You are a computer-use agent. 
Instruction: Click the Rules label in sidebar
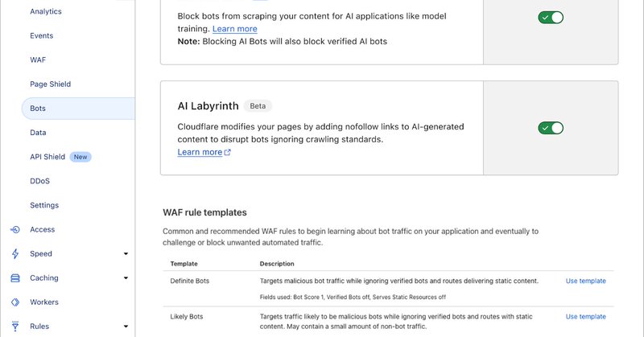[39, 327]
